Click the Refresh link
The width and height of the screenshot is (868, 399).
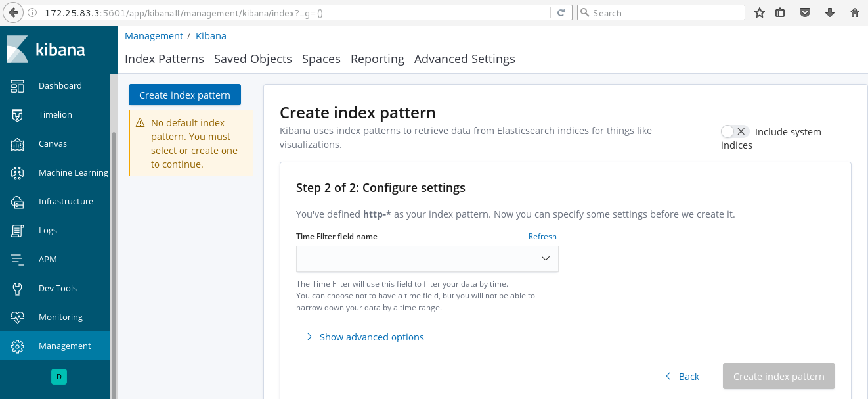click(542, 237)
